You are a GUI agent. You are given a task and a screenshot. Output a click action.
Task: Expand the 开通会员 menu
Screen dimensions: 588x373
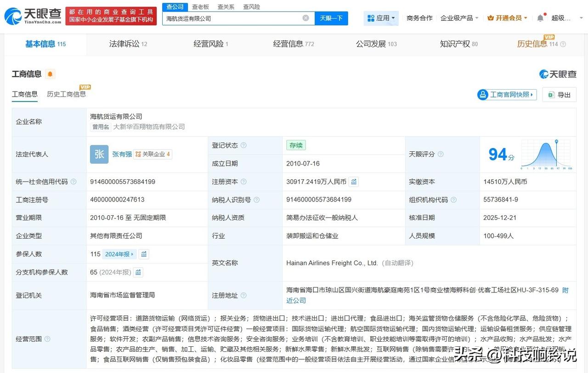pos(507,18)
